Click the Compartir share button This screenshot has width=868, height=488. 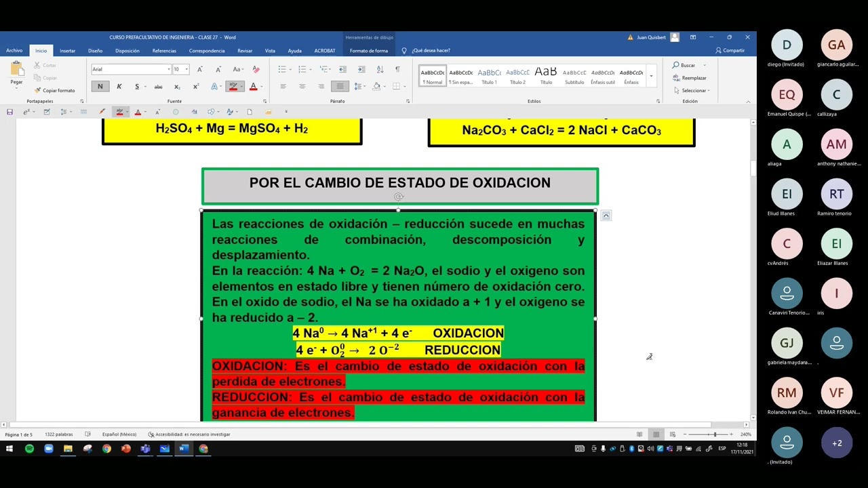tap(730, 51)
